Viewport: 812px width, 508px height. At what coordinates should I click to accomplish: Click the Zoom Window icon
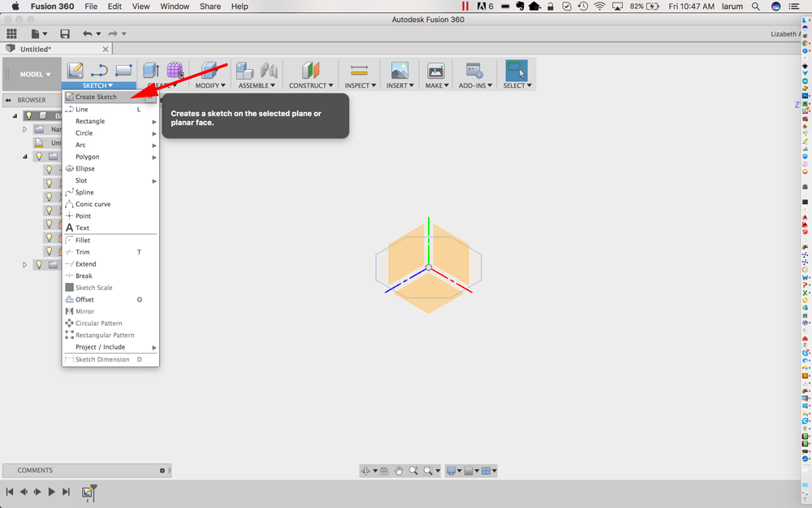pos(428,471)
